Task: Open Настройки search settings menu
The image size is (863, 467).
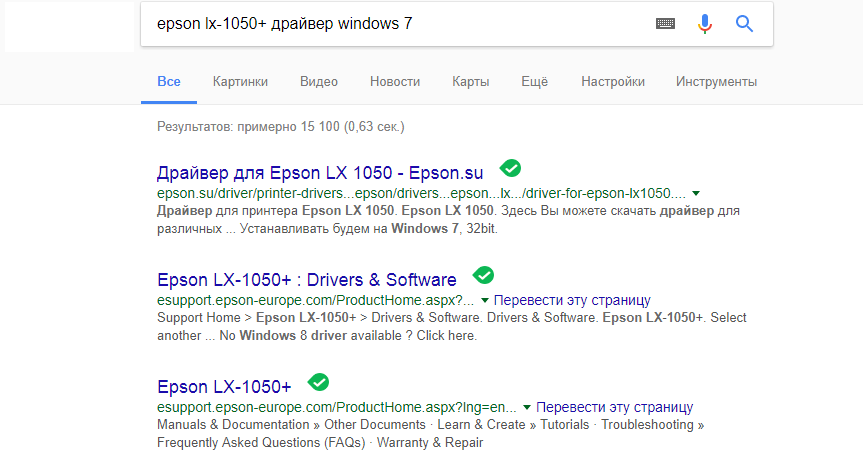Action: tap(612, 82)
